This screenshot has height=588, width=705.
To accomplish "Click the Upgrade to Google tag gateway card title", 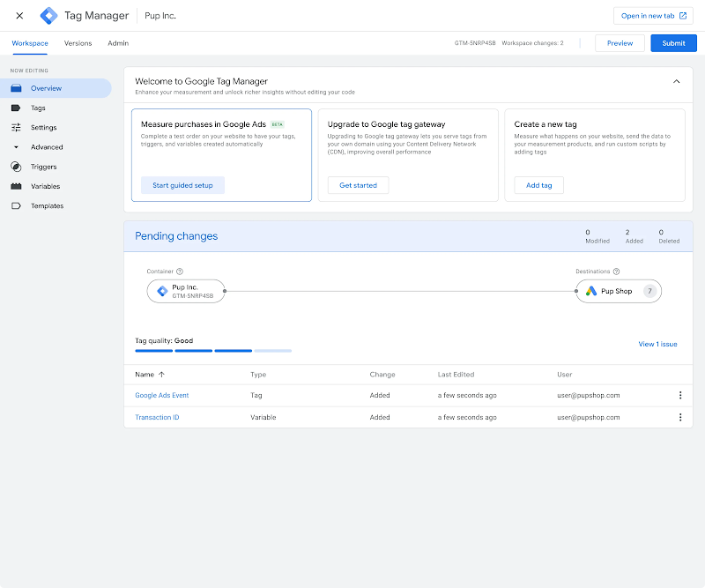I will (x=386, y=124).
